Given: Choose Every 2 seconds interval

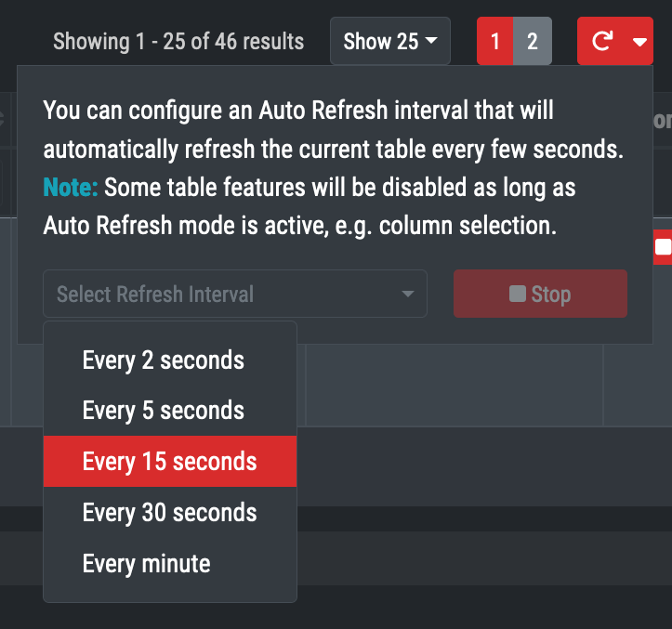Looking at the screenshot, I should 164,360.
